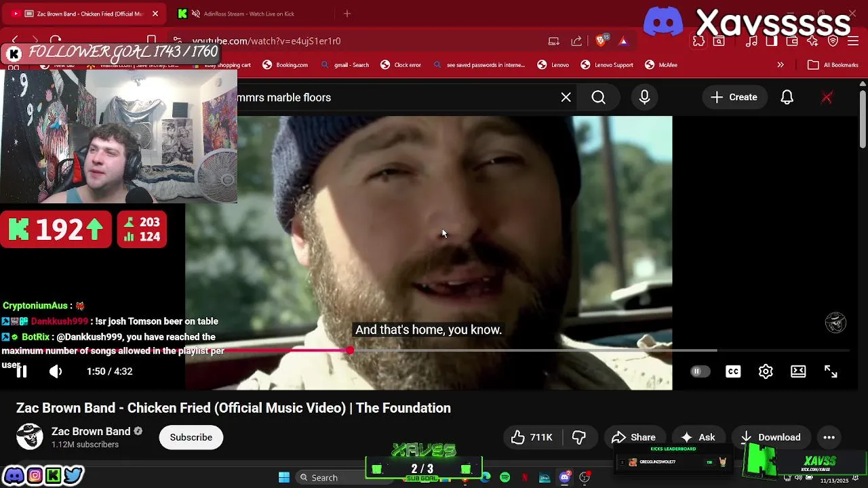
Task: Switch the player to theater mode
Action: [x=798, y=371]
